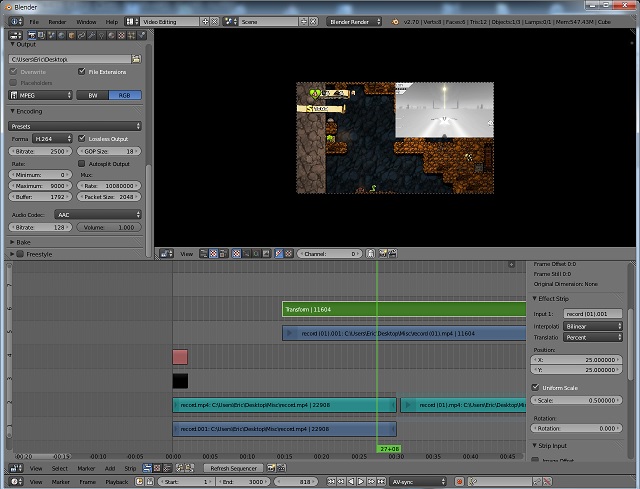Select the green Transform effect strip
Image resolution: width=640 pixels, height=489 pixels.
(x=404, y=309)
